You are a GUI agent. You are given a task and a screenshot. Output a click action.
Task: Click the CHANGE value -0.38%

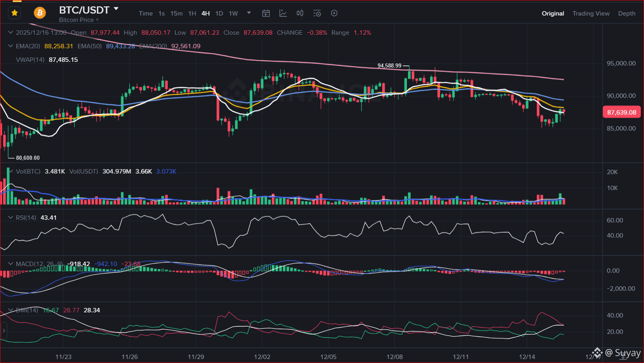[317, 33]
